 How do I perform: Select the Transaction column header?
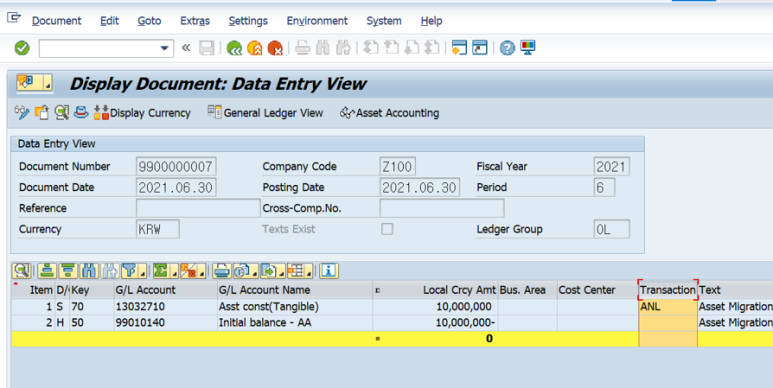tap(668, 290)
